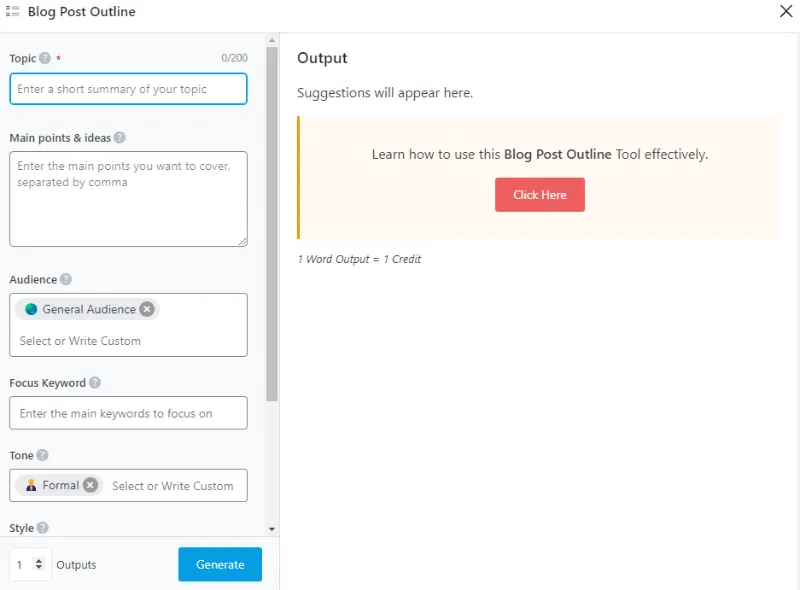Click the Outputs number stepper arrows
This screenshot has width=800, height=590.
tap(39, 565)
